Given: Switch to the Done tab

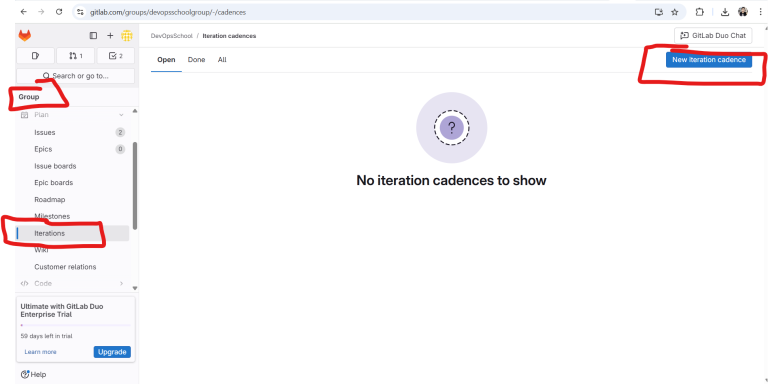Looking at the screenshot, I should point(196,60).
